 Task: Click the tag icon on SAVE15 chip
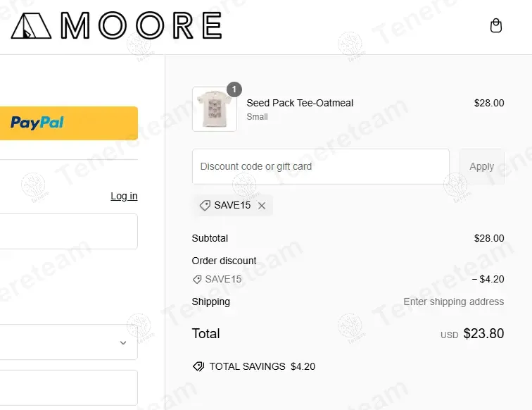click(205, 206)
